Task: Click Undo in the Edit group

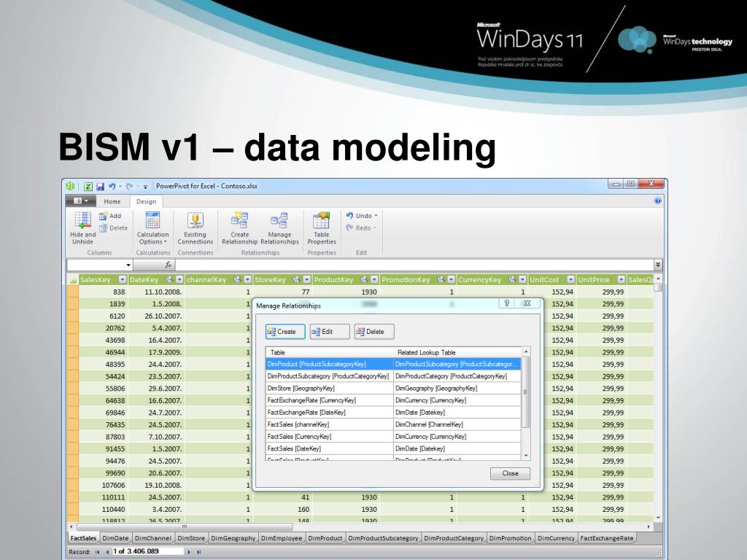Action: pyautogui.click(x=362, y=216)
